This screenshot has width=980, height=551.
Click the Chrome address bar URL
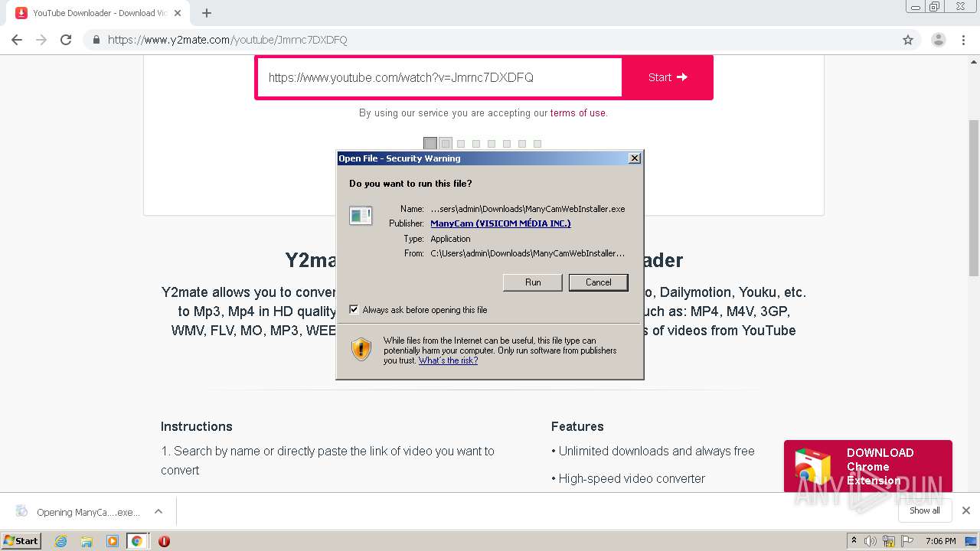227,40
